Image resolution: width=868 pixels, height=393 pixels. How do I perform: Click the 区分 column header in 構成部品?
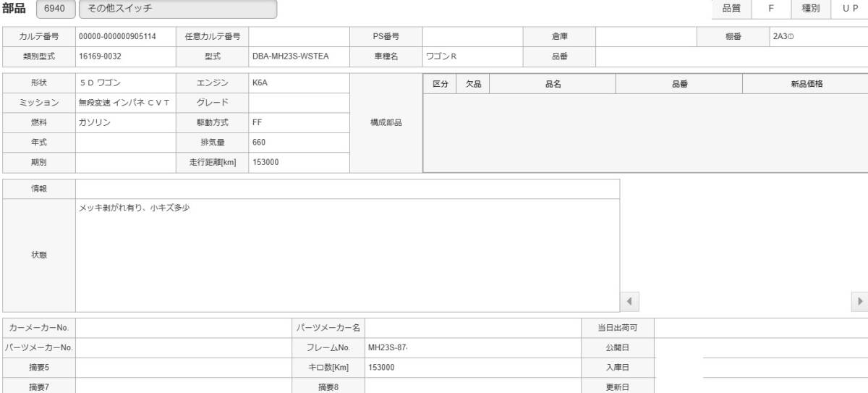point(440,84)
